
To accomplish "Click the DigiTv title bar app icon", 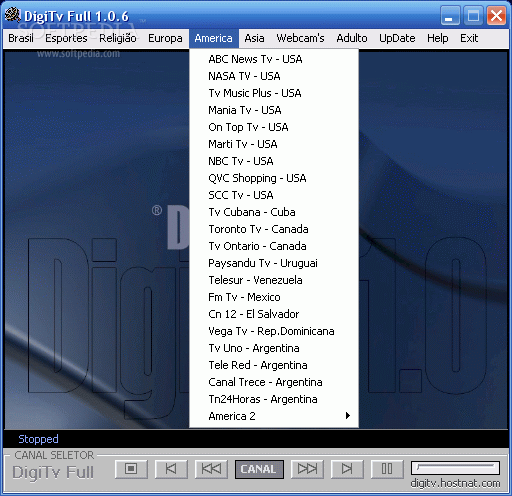I will 13,15.
